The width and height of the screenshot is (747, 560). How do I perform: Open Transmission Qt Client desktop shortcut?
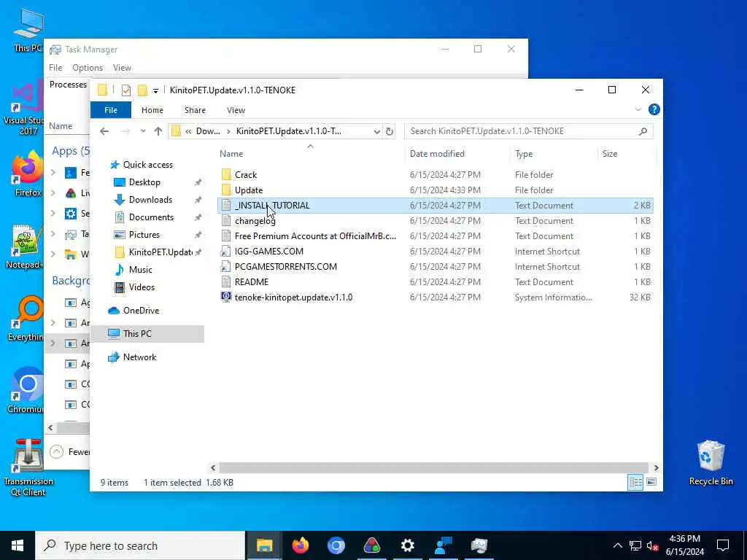(28, 467)
